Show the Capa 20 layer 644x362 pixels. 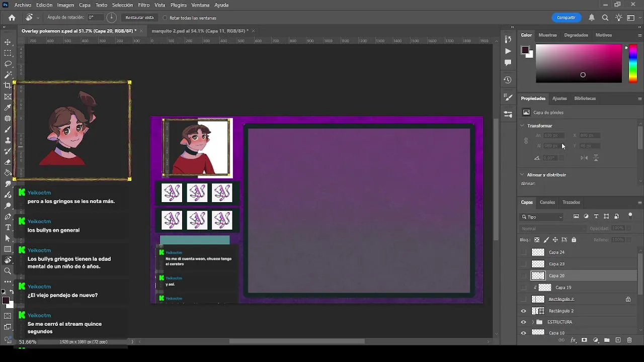pyautogui.click(x=524, y=276)
